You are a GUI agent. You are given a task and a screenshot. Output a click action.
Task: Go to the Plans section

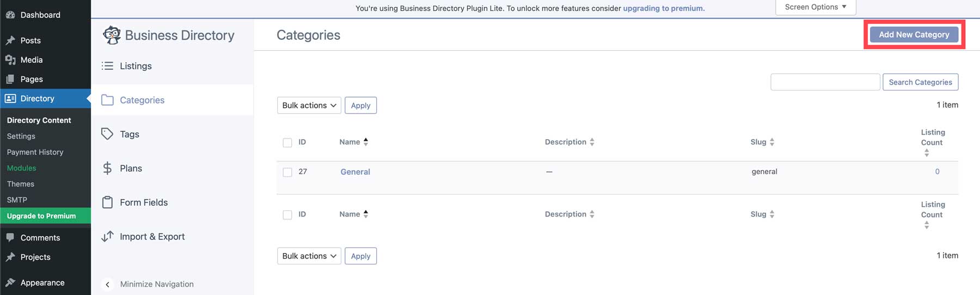pyautogui.click(x=131, y=168)
